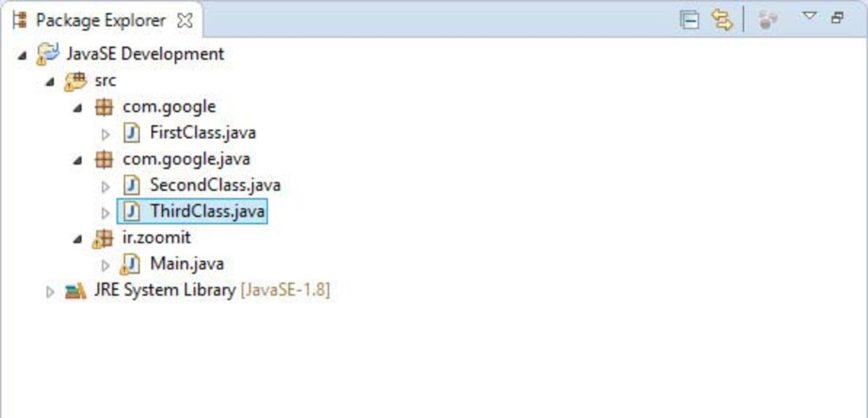Click the JRE System Library books icon
This screenshot has width=868, height=418.
click(x=75, y=291)
